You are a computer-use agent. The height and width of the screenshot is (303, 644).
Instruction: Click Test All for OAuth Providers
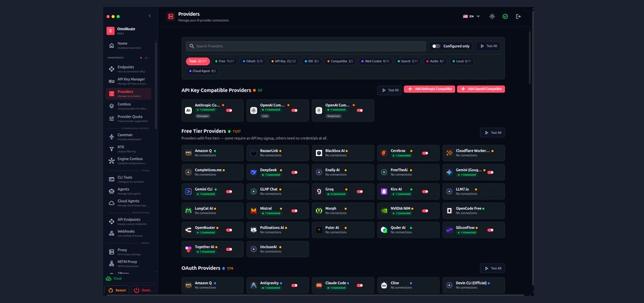(492, 268)
